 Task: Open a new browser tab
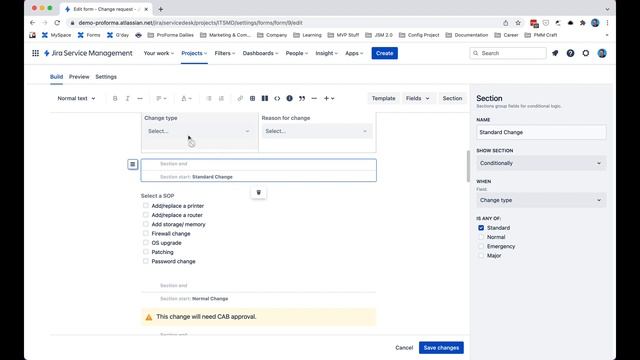coord(161,9)
